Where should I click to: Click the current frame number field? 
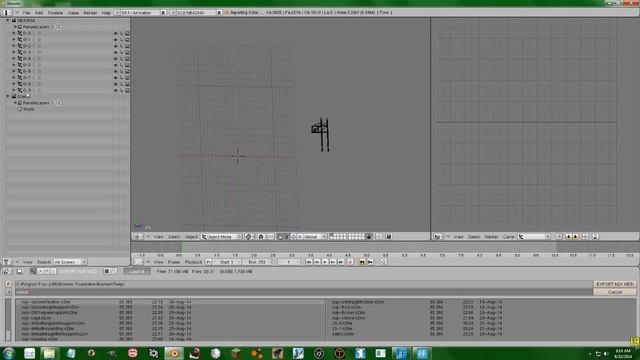(x=289, y=262)
